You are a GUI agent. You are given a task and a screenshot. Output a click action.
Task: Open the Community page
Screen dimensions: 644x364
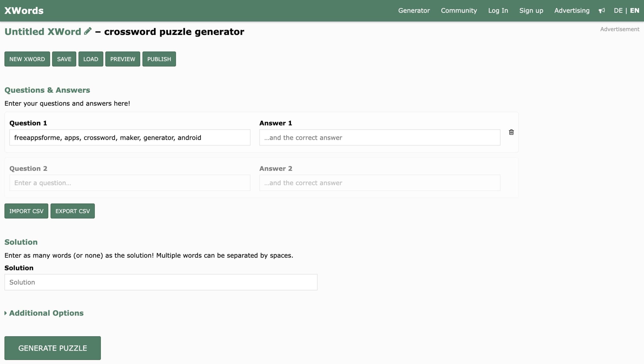tap(459, 11)
